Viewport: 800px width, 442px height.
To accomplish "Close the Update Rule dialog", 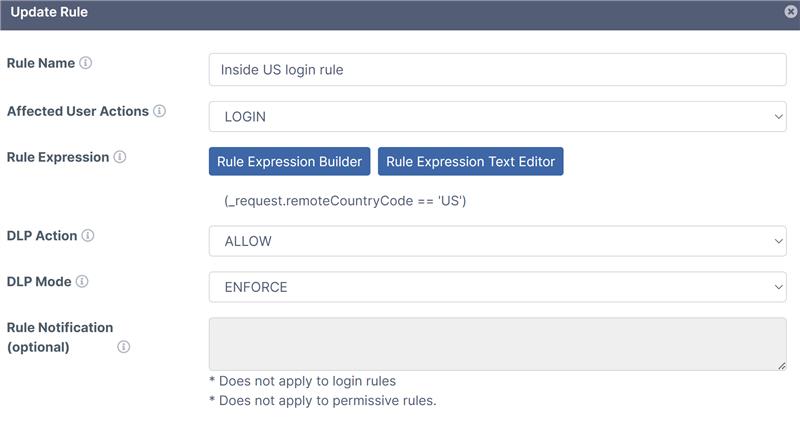I will [x=791, y=13].
